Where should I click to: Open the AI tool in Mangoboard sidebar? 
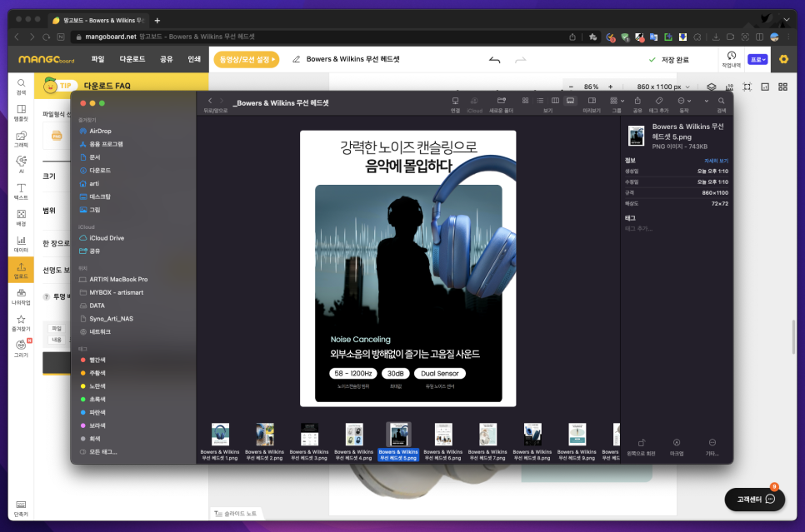pos(21,165)
